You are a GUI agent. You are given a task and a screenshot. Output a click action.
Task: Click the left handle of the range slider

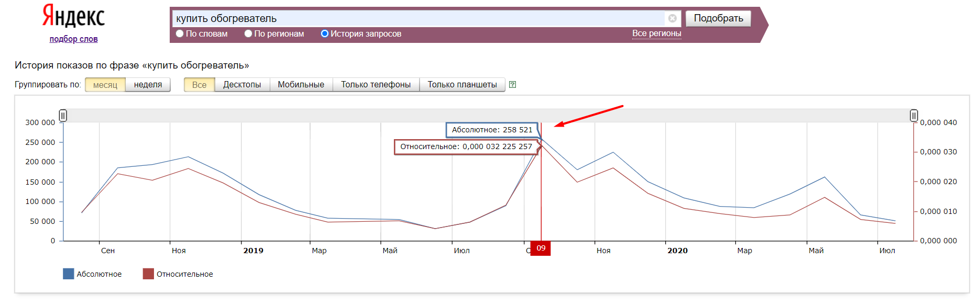pyautogui.click(x=63, y=115)
